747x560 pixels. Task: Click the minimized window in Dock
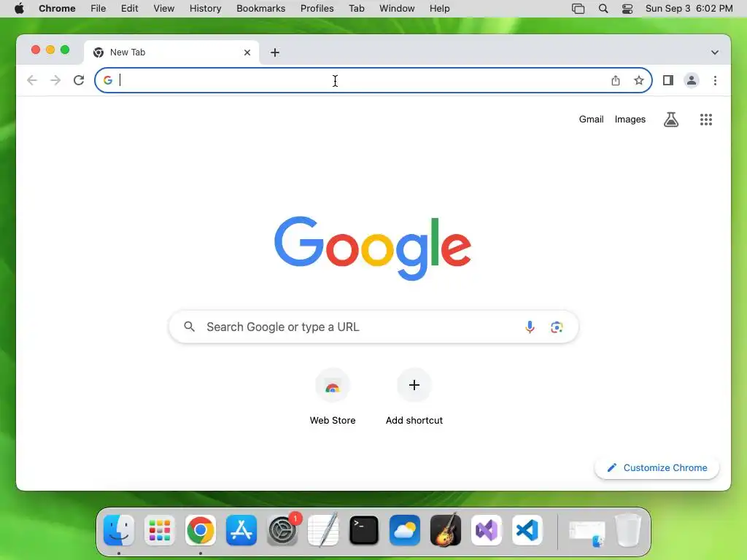[587, 533]
